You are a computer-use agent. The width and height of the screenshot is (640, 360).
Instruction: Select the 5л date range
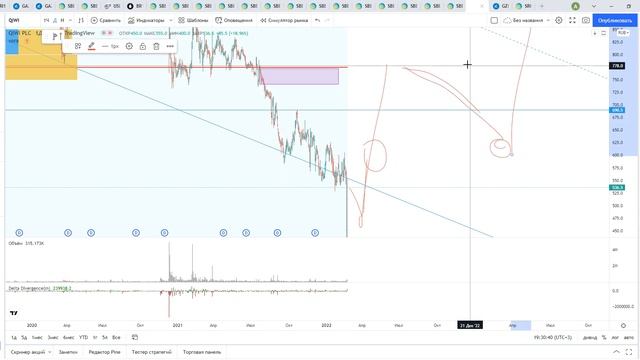point(105,338)
